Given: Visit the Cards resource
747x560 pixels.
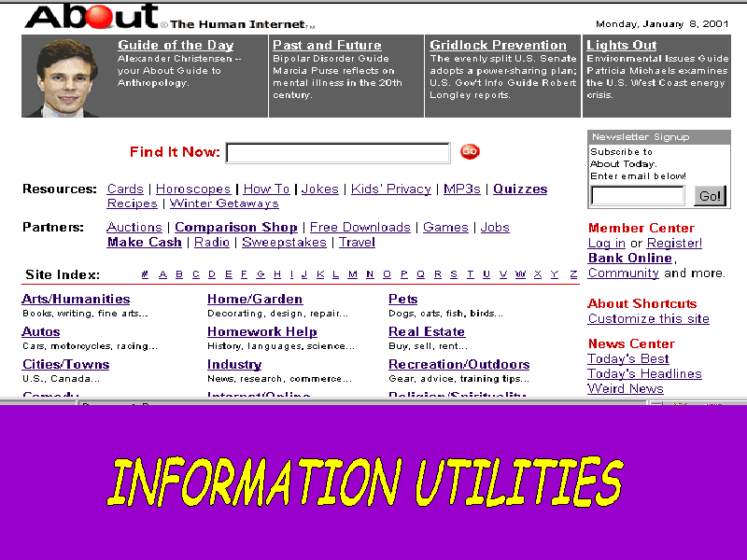Looking at the screenshot, I should 125,189.
